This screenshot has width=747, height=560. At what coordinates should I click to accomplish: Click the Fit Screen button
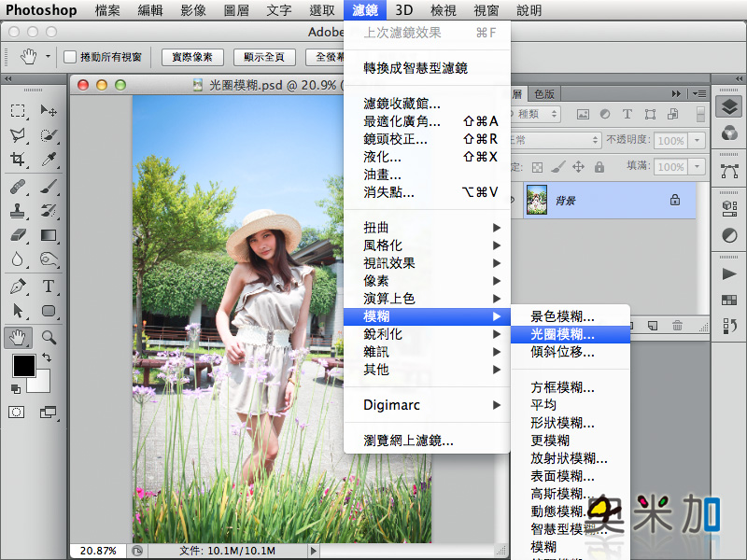(264, 57)
